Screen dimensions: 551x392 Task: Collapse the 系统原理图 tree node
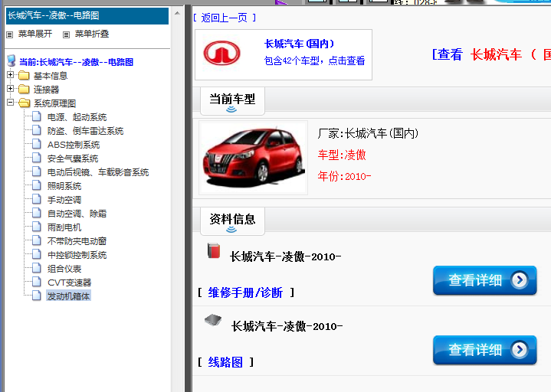(10, 103)
